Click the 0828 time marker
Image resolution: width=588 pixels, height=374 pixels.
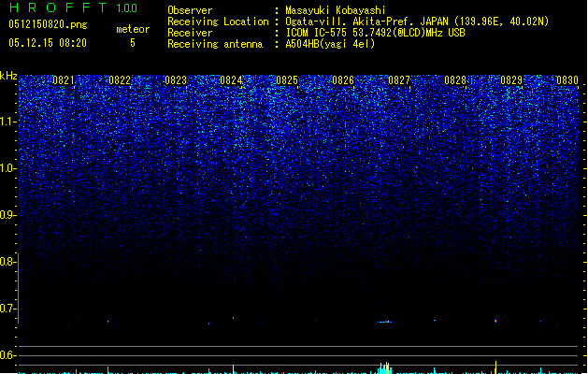click(455, 80)
